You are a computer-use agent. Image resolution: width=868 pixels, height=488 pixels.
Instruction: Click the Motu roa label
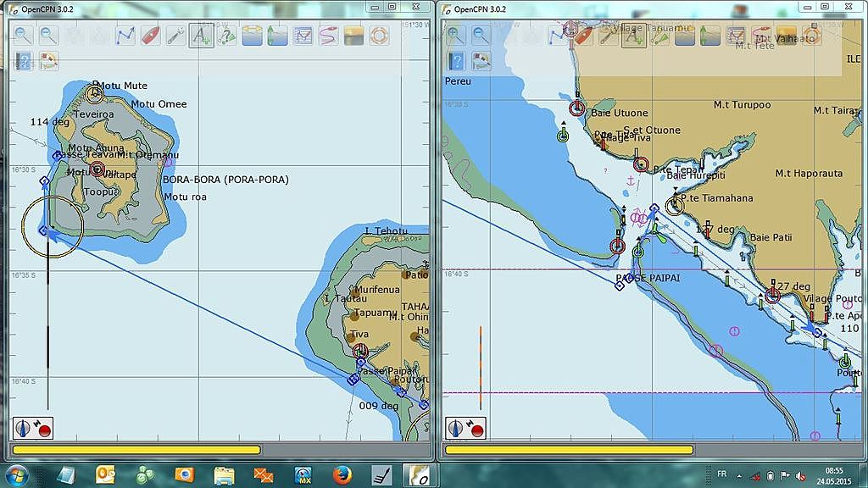(186, 197)
